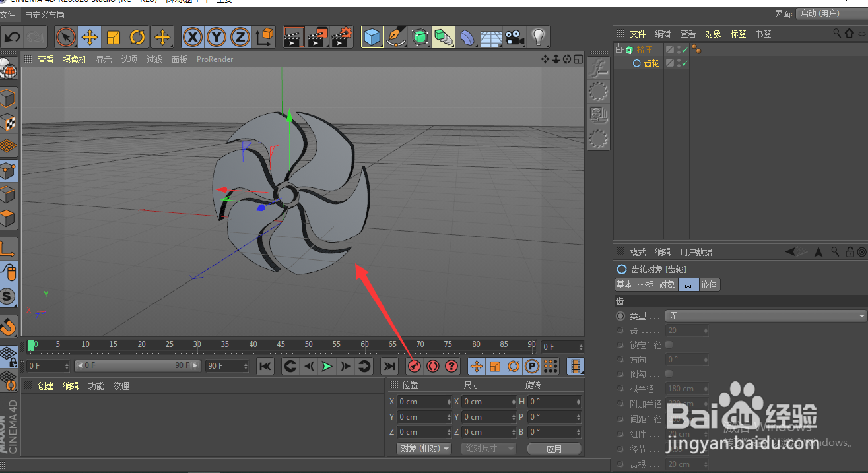Open Render Settings gear clapperboard
Screen dimensions: 868x473
pyautogui.click(x=342, y=37)
